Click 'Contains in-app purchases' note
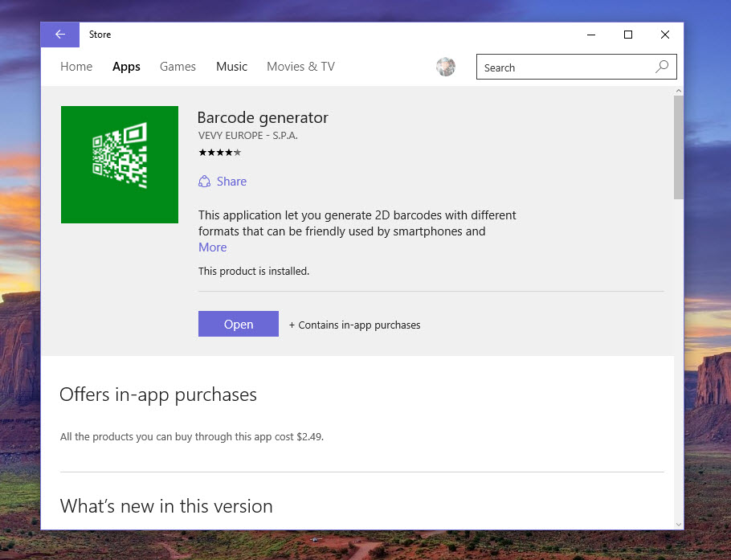 [x=355, y=325]
